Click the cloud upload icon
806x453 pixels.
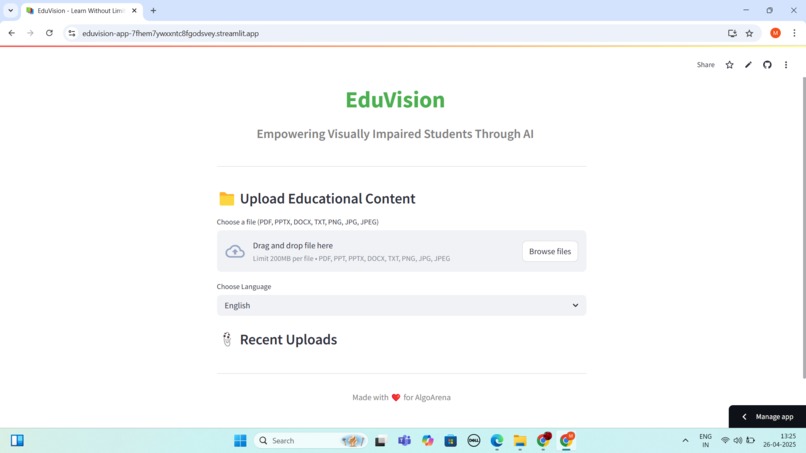click(235, 251)
